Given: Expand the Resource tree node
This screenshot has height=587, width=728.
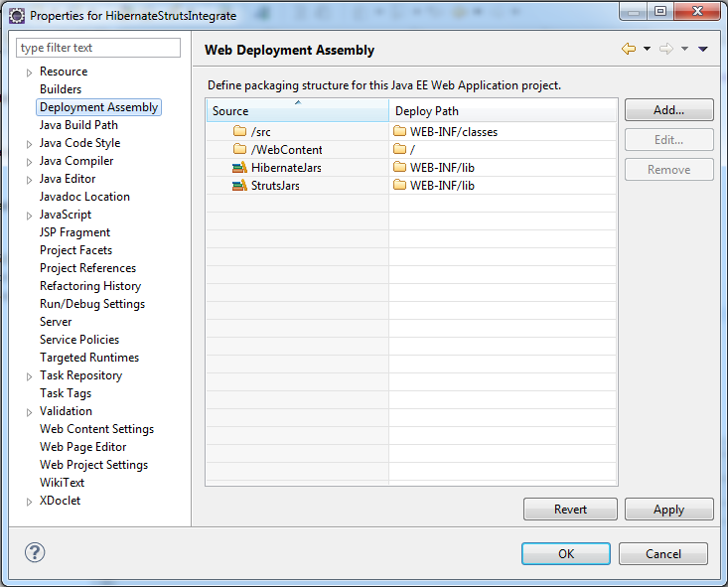Looking at the screenshot, I should (29, 73).
